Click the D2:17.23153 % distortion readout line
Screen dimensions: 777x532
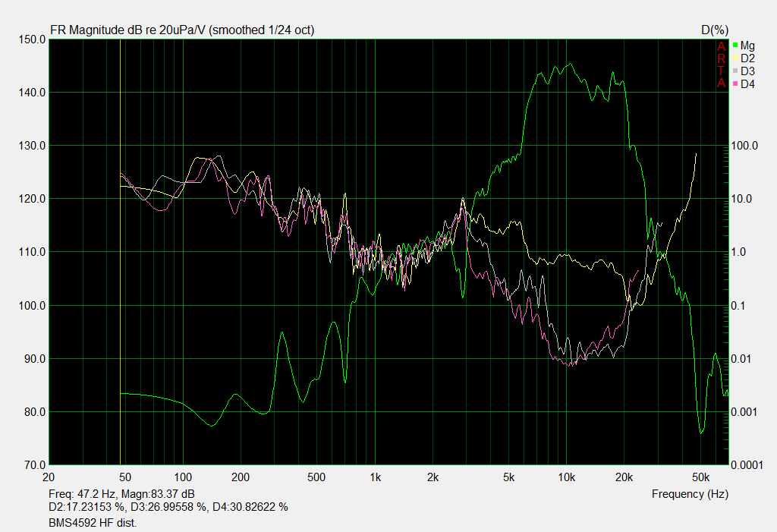tap(168, 507)
